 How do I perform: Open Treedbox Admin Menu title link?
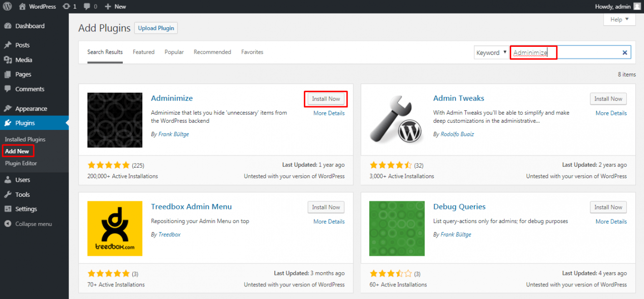pyautogui.click(x=192, y=206)
